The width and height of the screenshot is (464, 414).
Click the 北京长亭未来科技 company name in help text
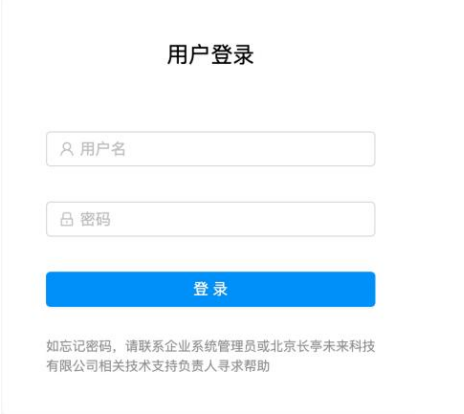coord(323,346)
